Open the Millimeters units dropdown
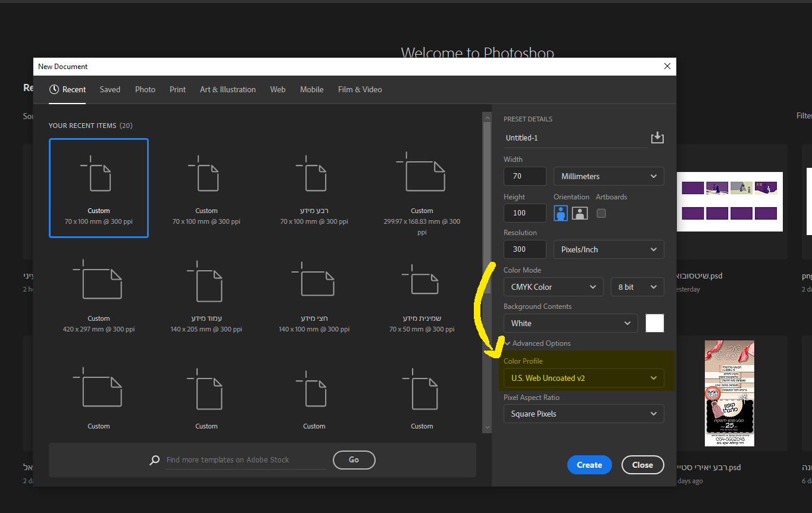This screenshot has width=812, height=513. 608,176
